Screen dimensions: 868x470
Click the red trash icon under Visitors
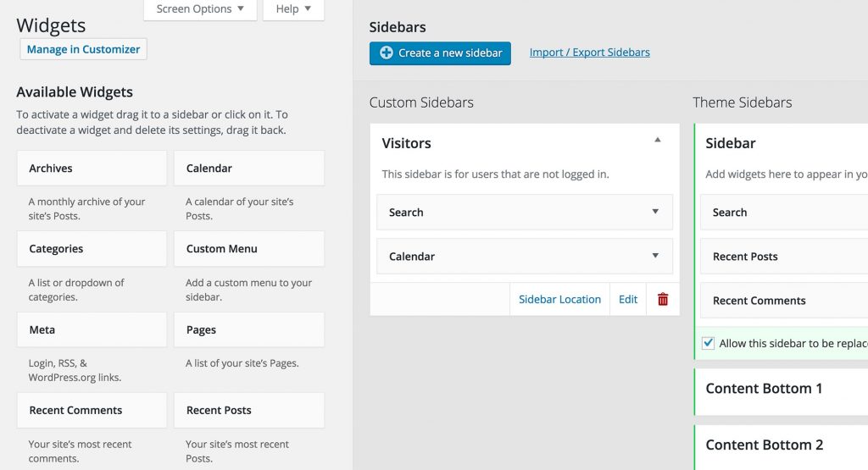point(663,299)
